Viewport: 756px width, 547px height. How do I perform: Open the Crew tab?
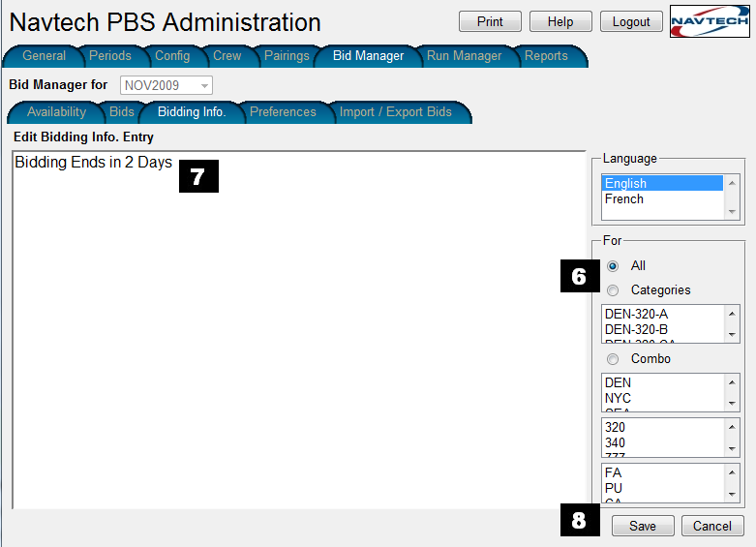coord(227,56)
